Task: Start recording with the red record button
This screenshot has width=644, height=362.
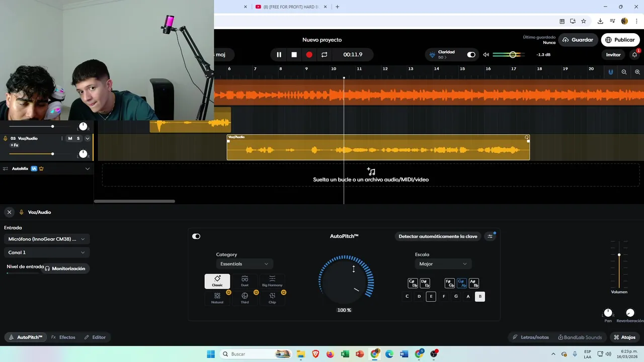Action: point(309,54)
